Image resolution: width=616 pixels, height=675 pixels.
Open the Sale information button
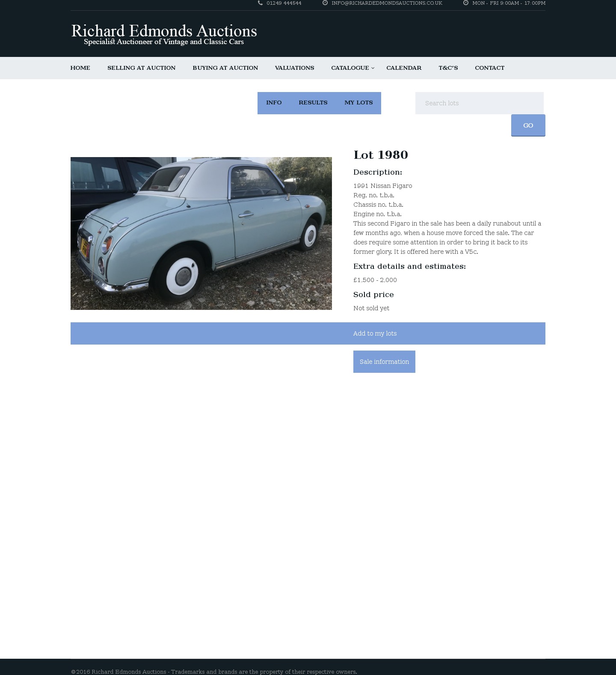[384, 362]
